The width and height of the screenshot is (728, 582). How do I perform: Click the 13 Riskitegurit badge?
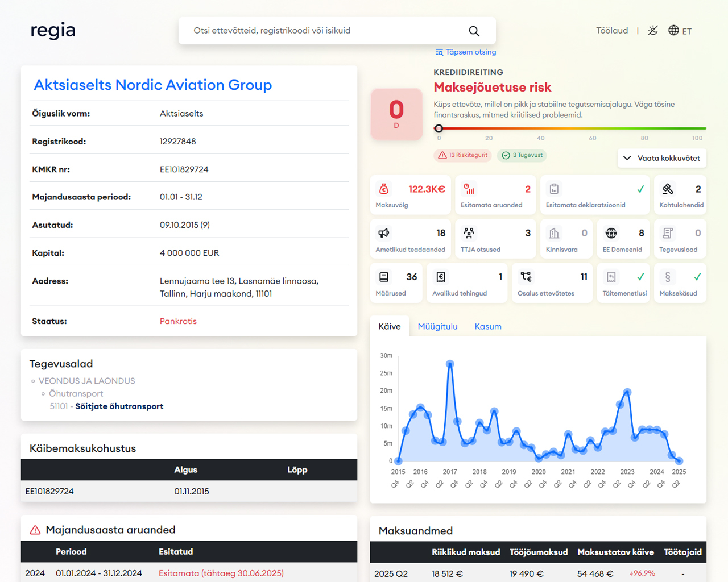click(x=462, y=155)
